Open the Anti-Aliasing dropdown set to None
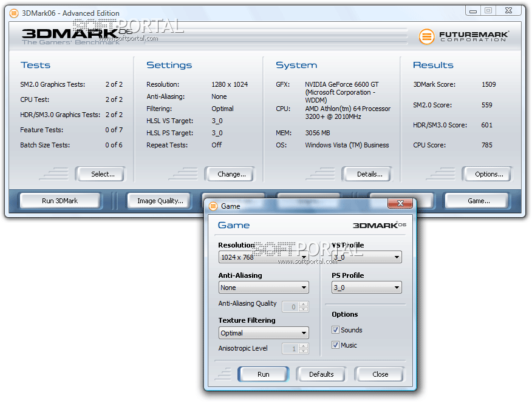This screenshot has height=404, width=532. pyautogui.click(x=264, y=288)
